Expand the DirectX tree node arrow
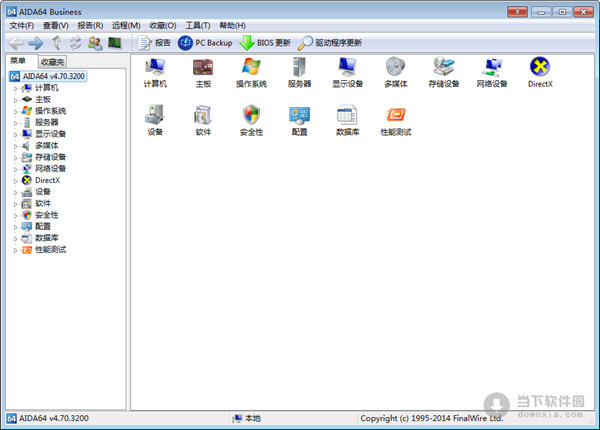 tap(16, 181)
